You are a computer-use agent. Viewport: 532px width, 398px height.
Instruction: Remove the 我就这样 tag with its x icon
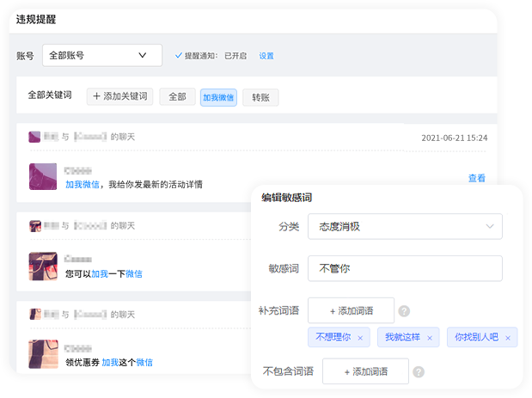pyautogui.click(x=430, y=338)
